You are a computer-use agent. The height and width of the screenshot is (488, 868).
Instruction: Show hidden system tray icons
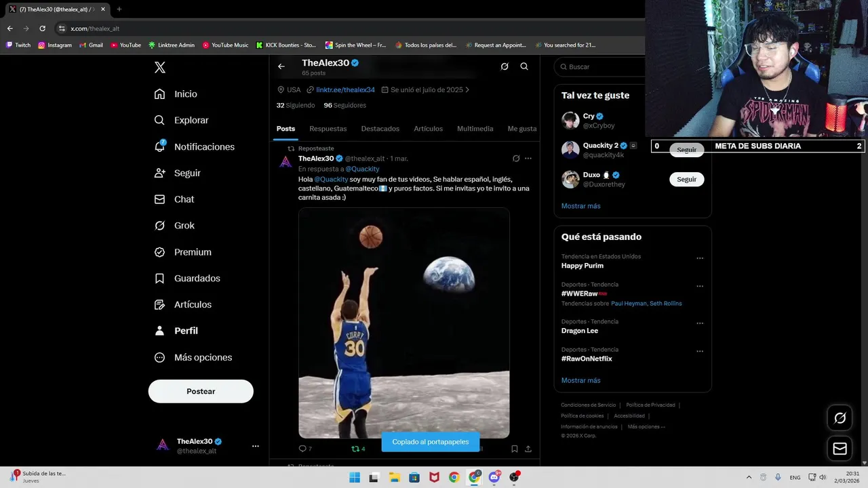[749, 477]
